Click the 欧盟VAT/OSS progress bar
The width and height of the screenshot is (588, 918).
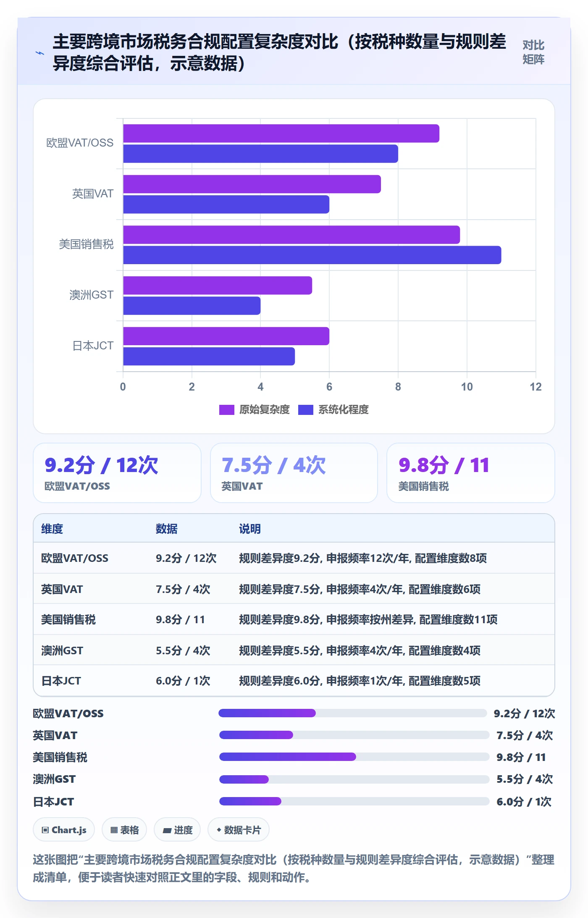click(x=353, y=713)
